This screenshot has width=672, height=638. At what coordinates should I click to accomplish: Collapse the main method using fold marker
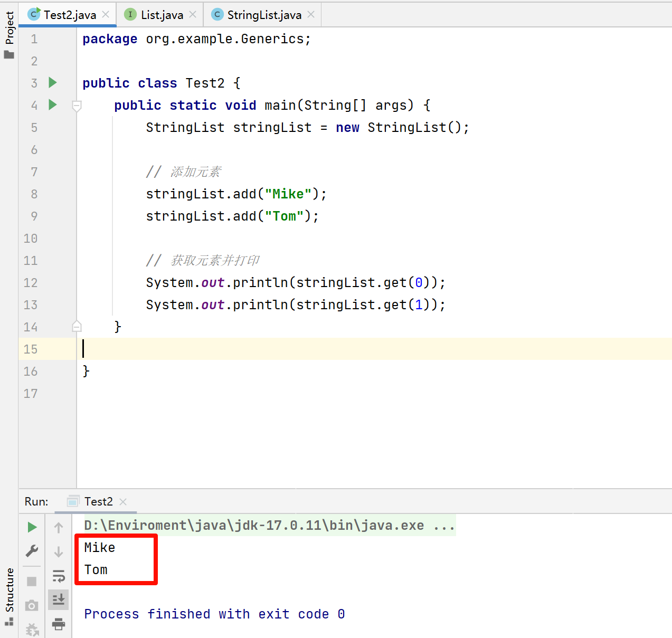(x=77, y=106)
